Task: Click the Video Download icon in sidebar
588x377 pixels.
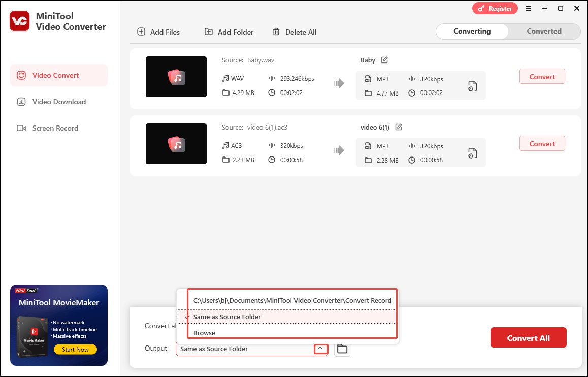Action: (21, 102)
